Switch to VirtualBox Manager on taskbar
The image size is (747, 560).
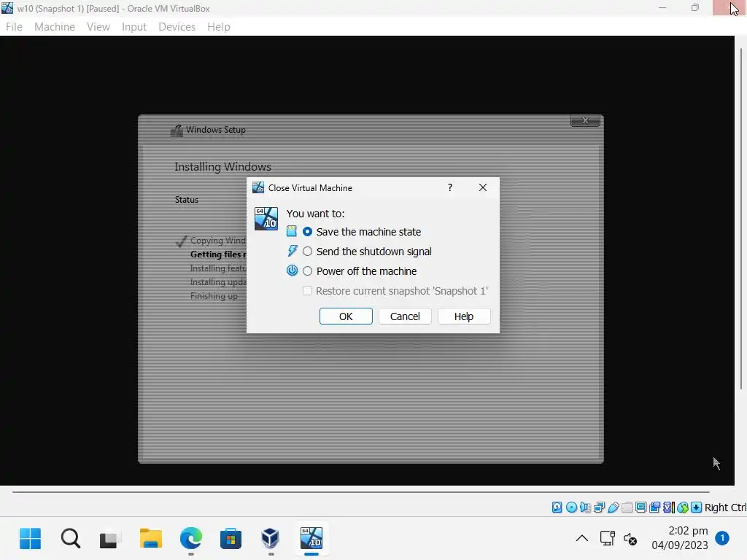pyautogui.click(x=271, y=539)
